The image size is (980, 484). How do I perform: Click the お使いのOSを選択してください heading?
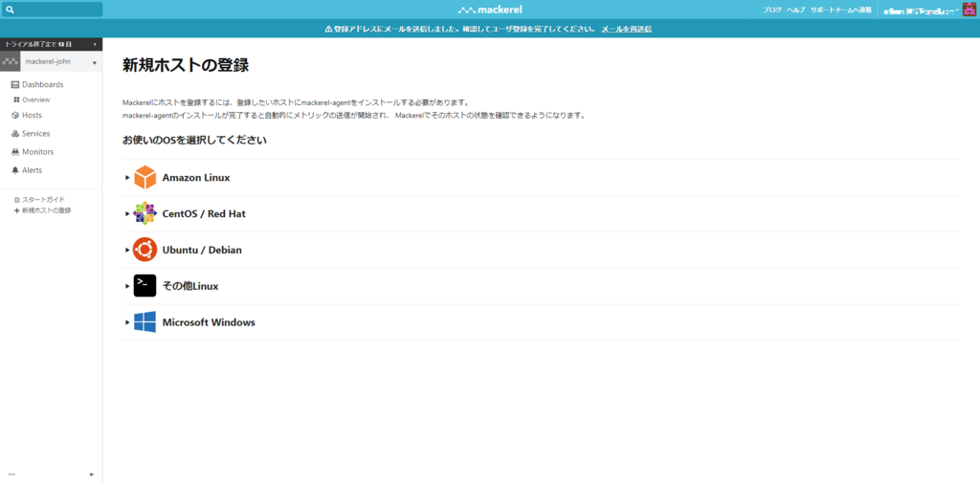[x=195, y=140]
